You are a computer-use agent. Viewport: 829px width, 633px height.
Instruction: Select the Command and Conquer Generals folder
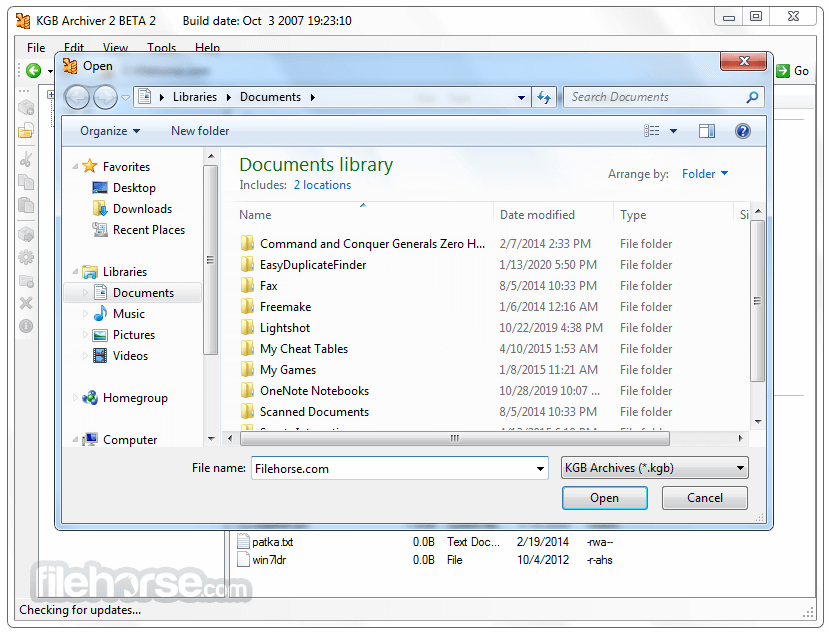(x=372, y=244)
